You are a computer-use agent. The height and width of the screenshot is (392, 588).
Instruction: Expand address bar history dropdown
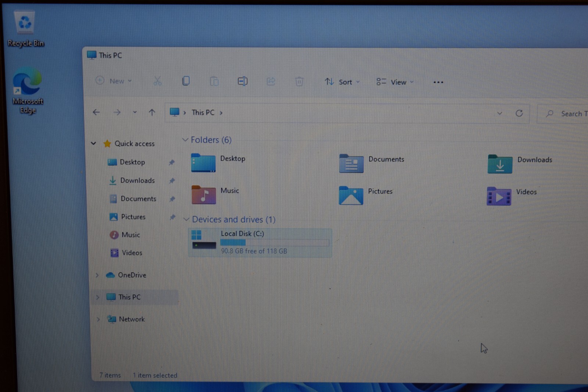click(x=499, y=113)
